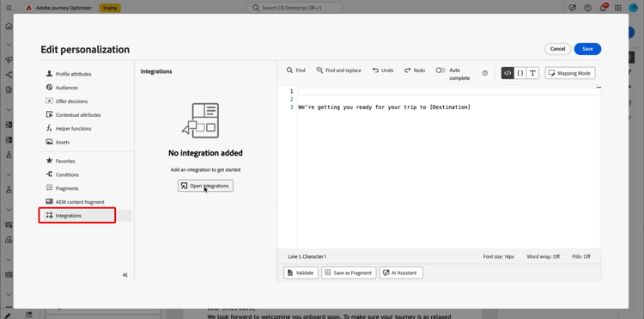Open the notifications bell icon

[x=603, y=8]
